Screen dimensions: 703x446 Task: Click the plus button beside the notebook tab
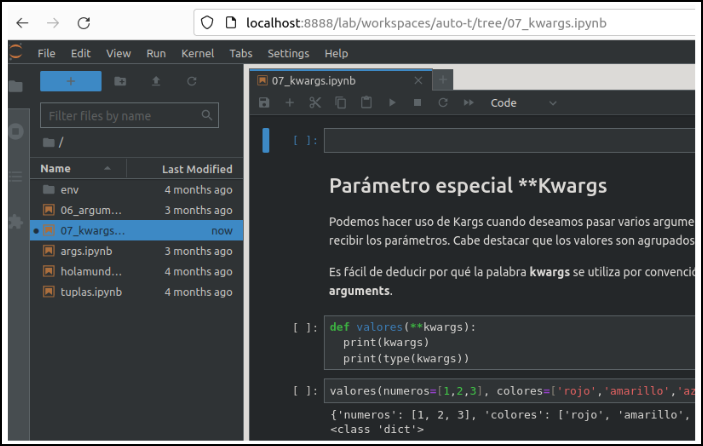coord(443,80)
